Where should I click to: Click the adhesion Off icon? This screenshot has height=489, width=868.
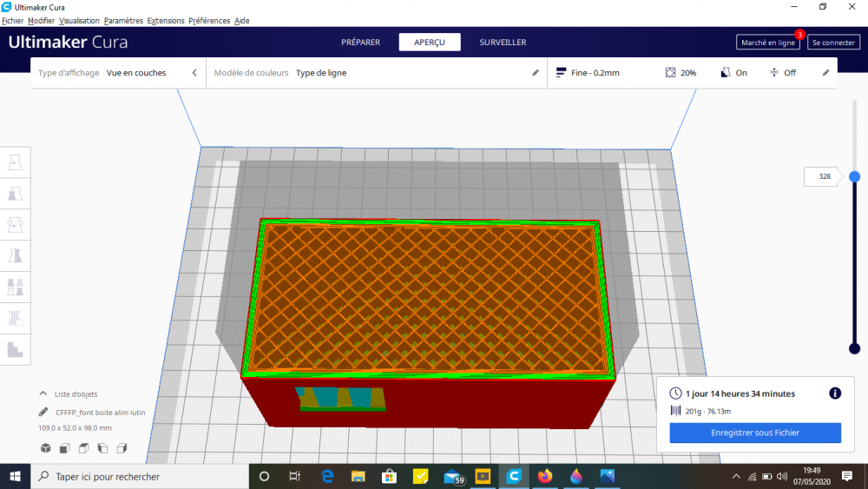coord(774,73)
